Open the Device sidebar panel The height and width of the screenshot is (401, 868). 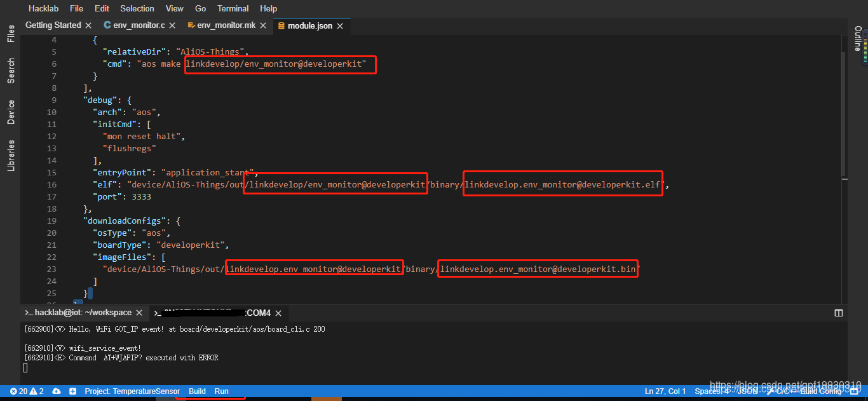pyautogui.click(x=11, y=112)
